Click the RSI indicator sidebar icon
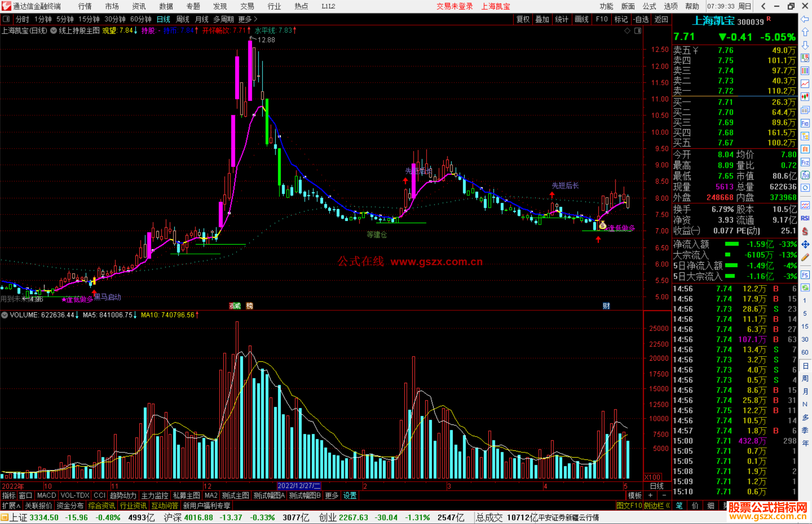 pyautogui.click(x=805, y=218)
